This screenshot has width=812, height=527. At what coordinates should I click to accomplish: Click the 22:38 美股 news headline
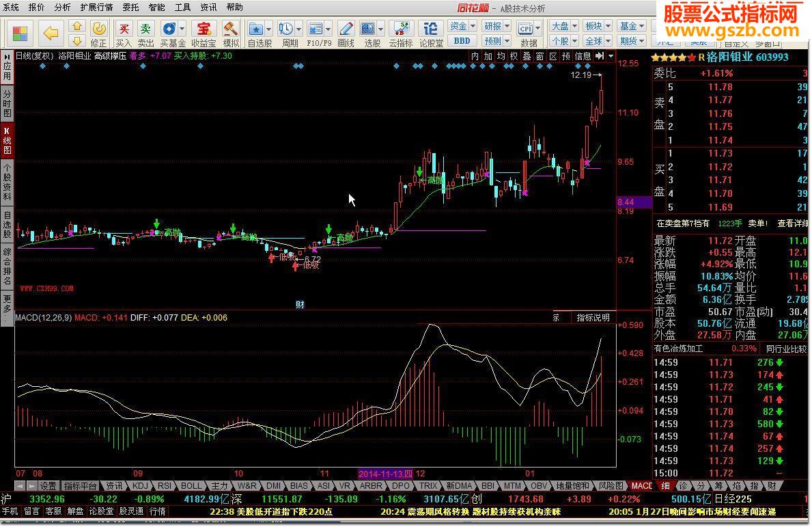271,511
